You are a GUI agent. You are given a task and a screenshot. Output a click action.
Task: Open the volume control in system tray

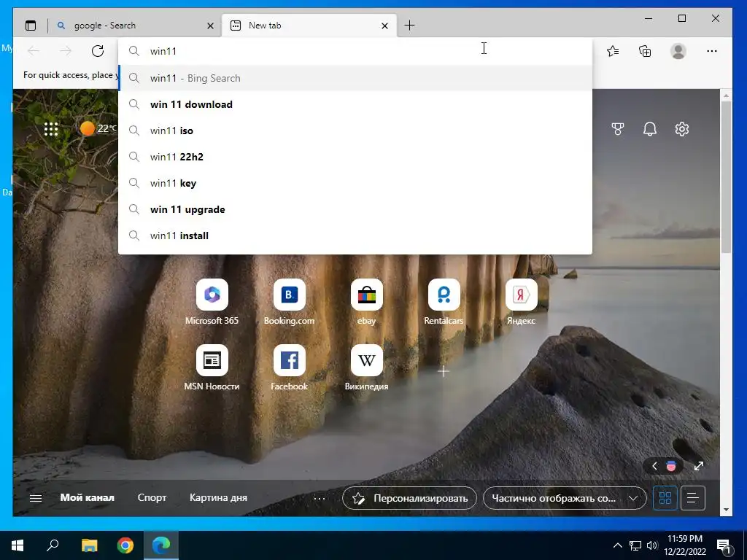[x=652, y=545]
